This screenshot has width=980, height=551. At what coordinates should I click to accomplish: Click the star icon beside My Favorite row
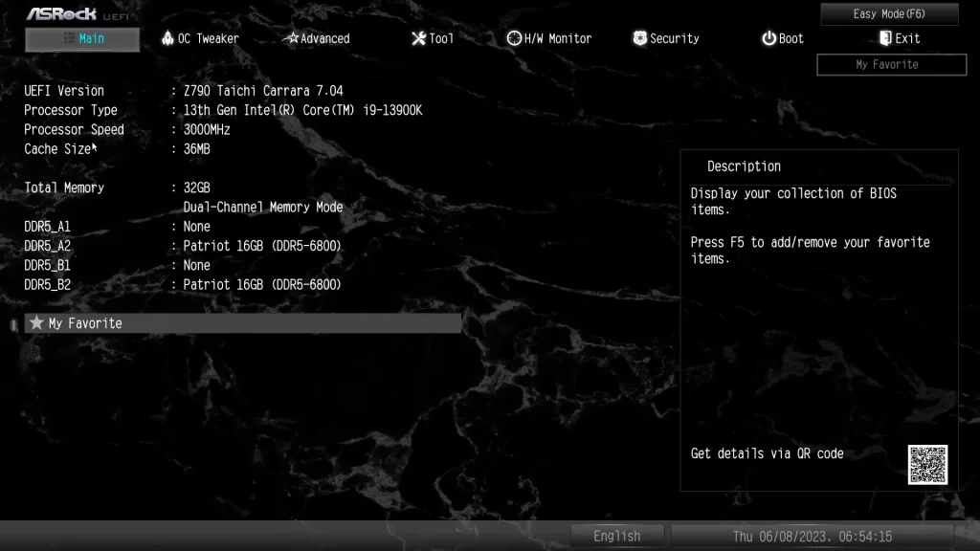pos(37,323)
